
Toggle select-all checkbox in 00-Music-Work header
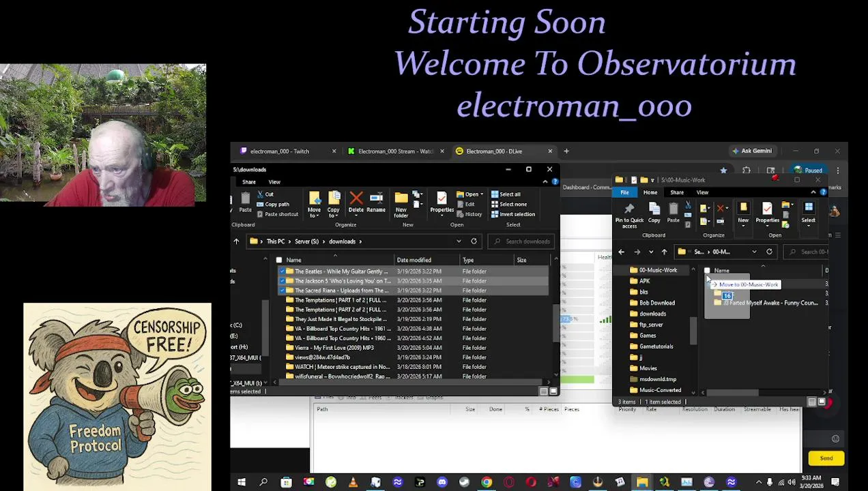[707, 271]
